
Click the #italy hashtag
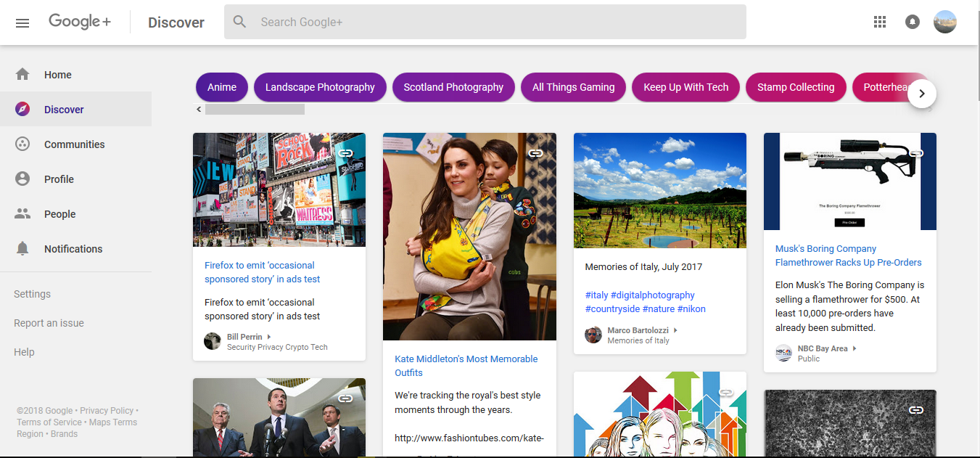pyautogui.click(x=596, y=295)
